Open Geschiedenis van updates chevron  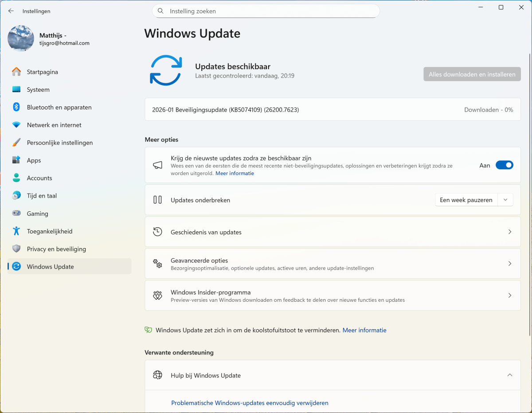pos(509,232)
